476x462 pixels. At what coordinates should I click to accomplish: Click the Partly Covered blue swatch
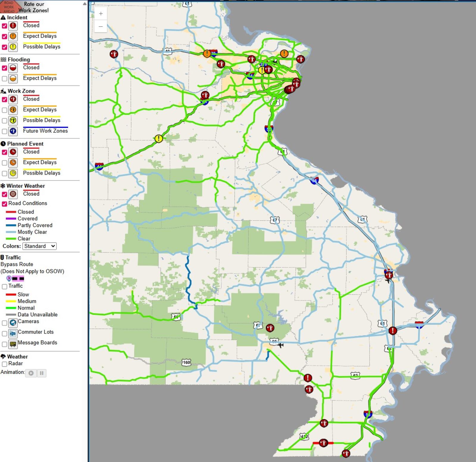pyautogui.click(x=11, y=225)
